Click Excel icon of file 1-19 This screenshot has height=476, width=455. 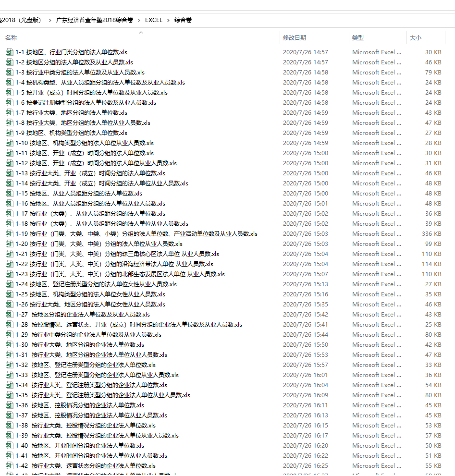(10, 234)
